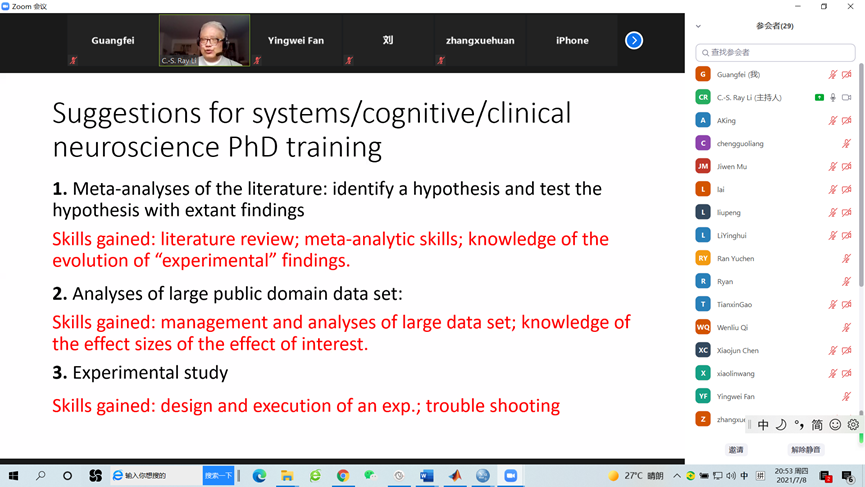Click the video camera icon for C.-S. Ray Li
This screenshot has width=865, height=487.
(847, 98)
